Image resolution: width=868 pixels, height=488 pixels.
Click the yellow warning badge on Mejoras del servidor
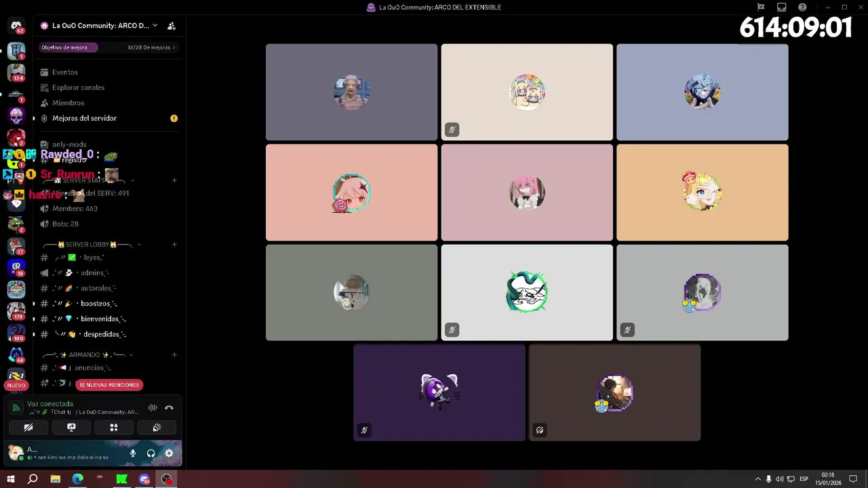pos(174,118)
